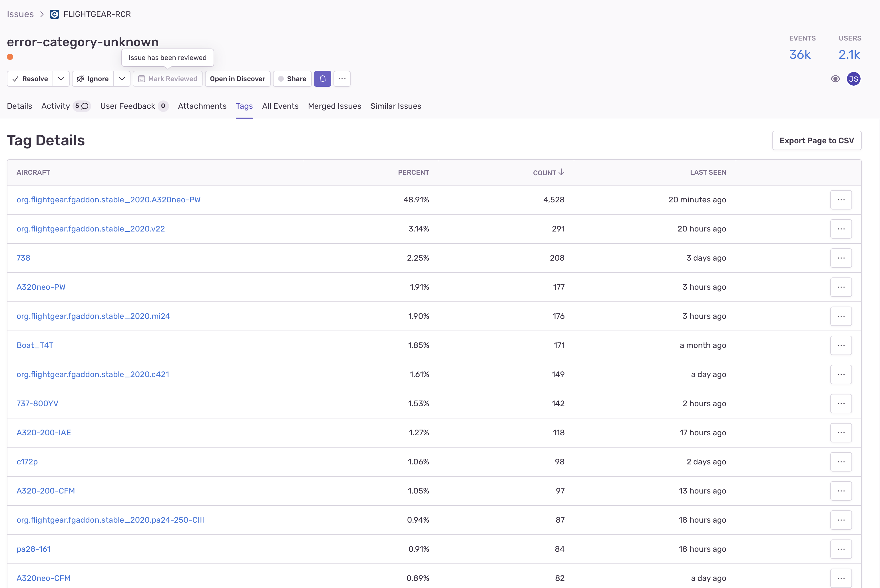Open the A320-200-CFM tag link
Image resolution: width=880 pixels, height=588 pixels.
(46, 491)
